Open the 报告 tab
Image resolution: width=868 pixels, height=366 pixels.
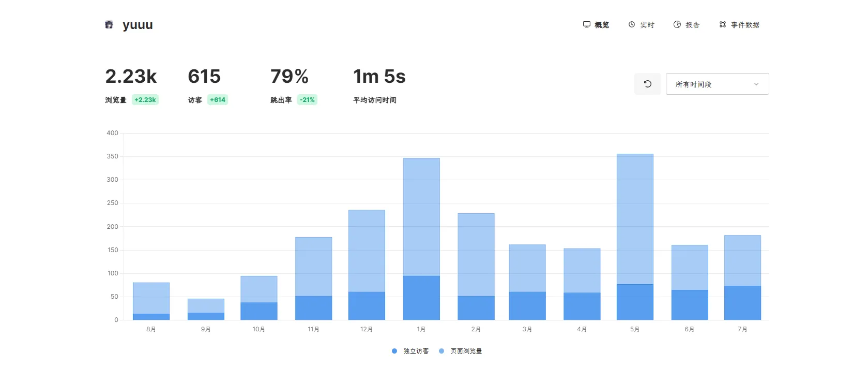(692, 25)
